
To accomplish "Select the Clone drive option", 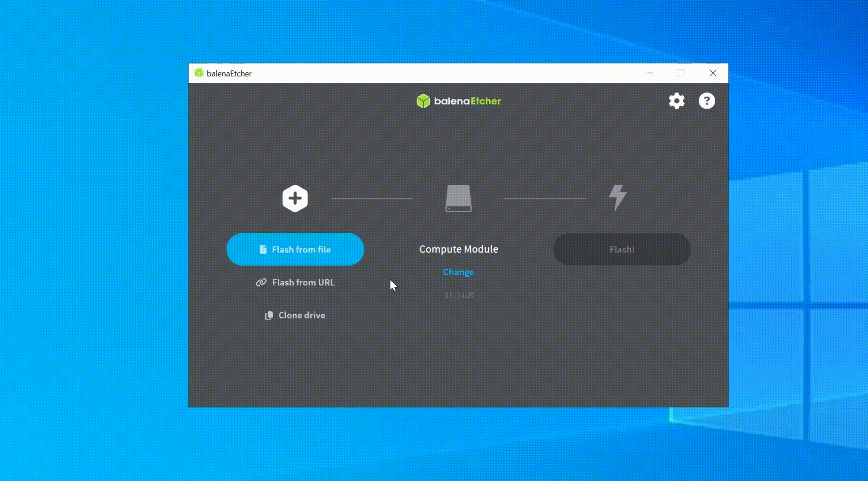I will [x=302, y=315].
